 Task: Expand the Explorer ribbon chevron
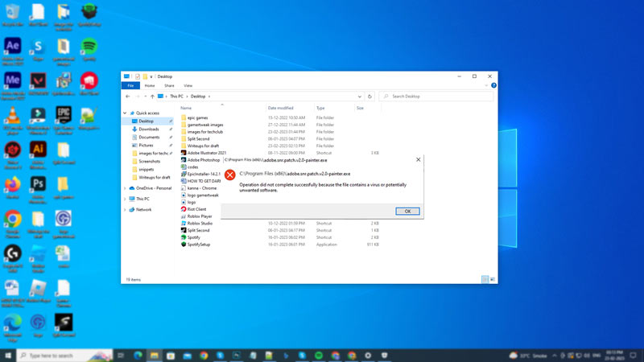coord(486,85)
